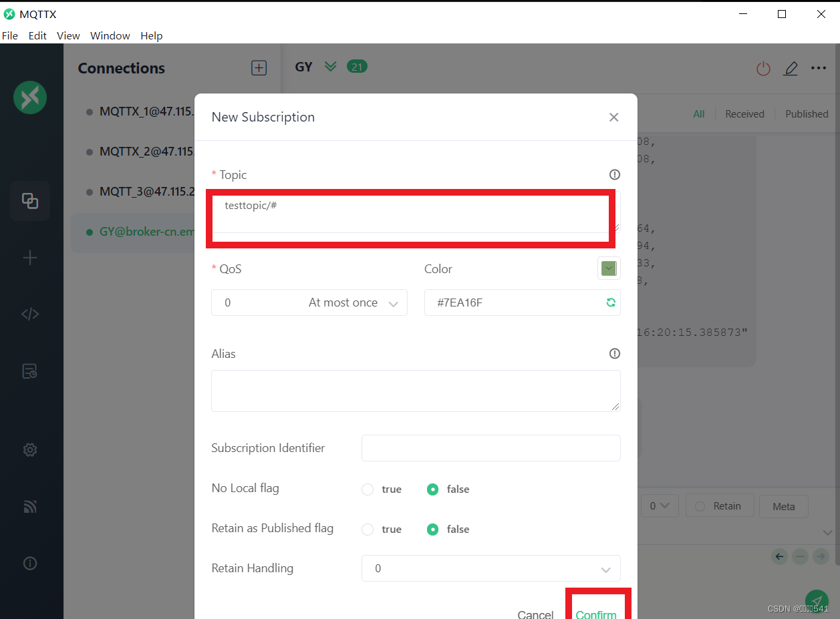Open the Edit menu
840x619 pixels.
point(37,36)
